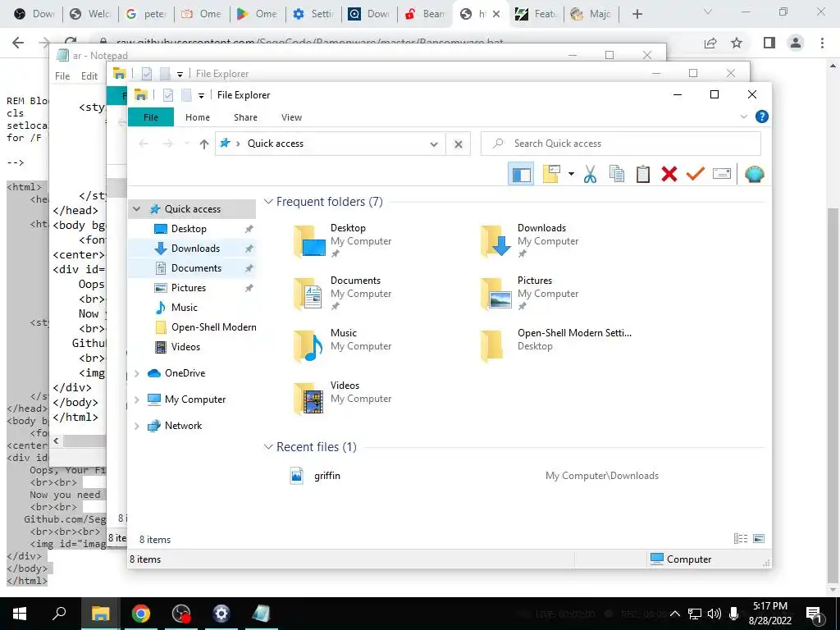The image size is (840, 630).
Task: Collapse the Frequent folders group
Action: click(268, 202)
